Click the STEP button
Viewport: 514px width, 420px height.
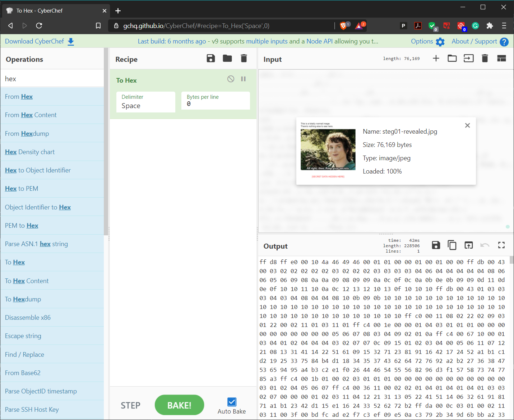[x=130, y=406]
